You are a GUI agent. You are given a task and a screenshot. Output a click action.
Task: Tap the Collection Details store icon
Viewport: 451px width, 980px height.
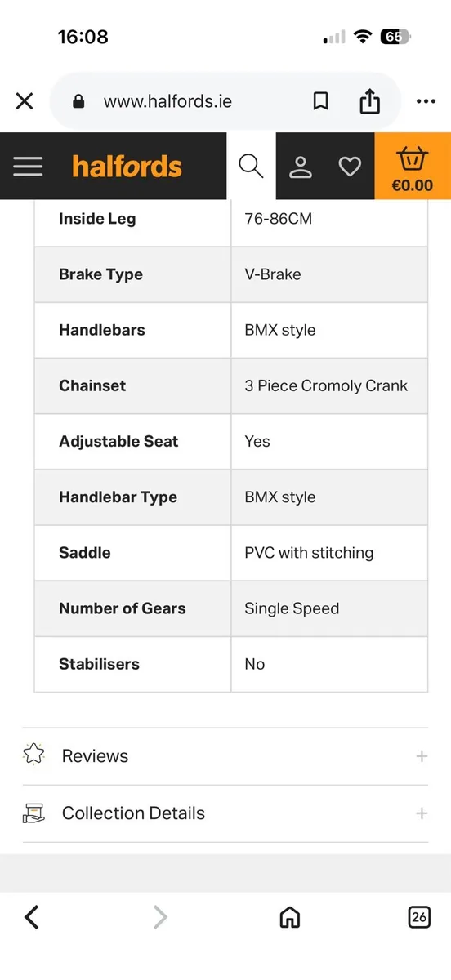click(33, 813)
